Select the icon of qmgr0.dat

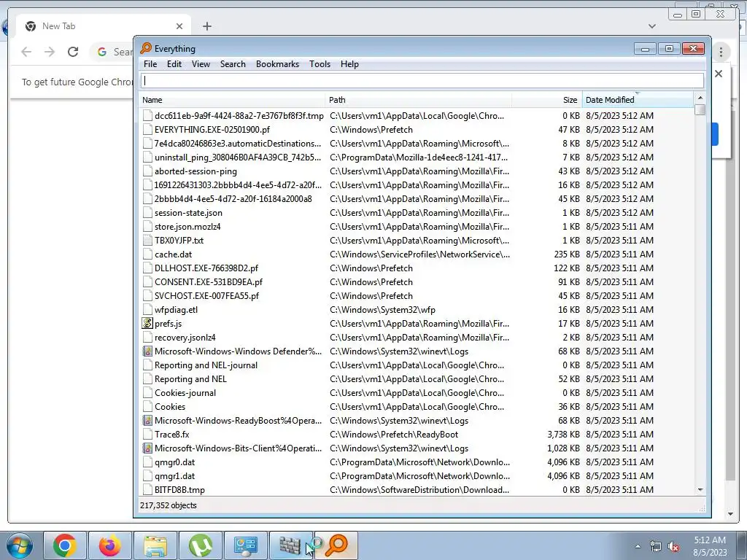click(x=147, y=462)
